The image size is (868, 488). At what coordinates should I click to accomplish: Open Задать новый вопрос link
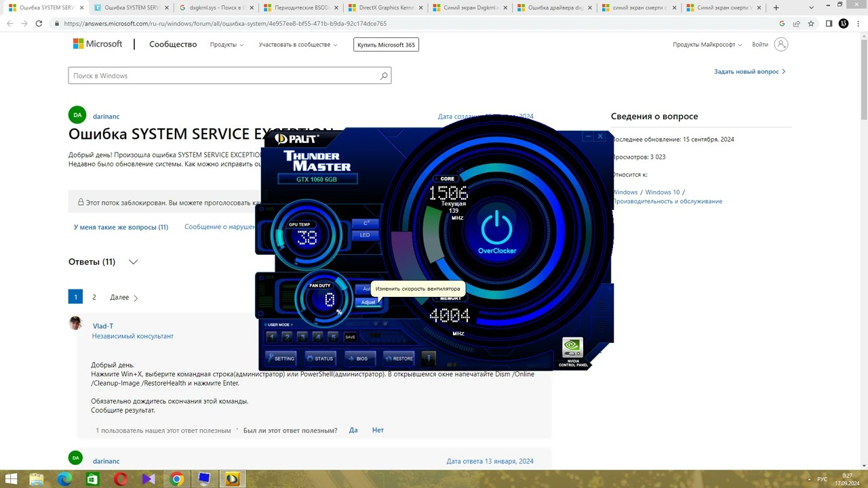749,71
